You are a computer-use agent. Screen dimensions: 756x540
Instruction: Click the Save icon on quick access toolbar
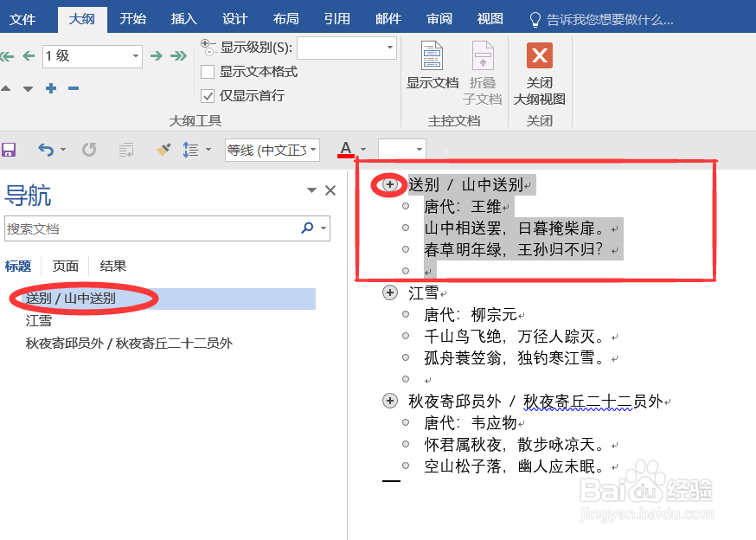(x=10, y=149)
